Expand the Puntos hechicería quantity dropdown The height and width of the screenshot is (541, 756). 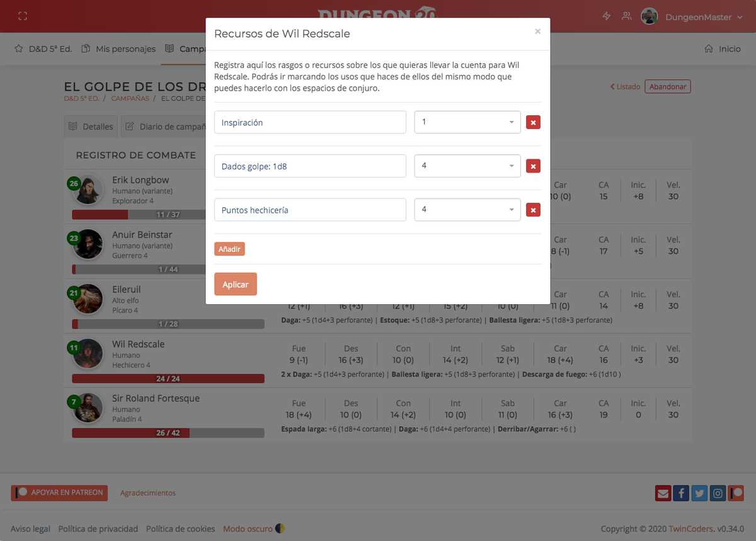467,210
